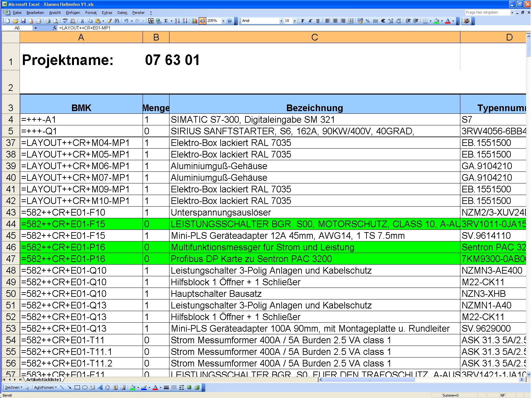Launch the chart wizard icon
This screenshot has width=532, height=398.
[x=195, y=21]
